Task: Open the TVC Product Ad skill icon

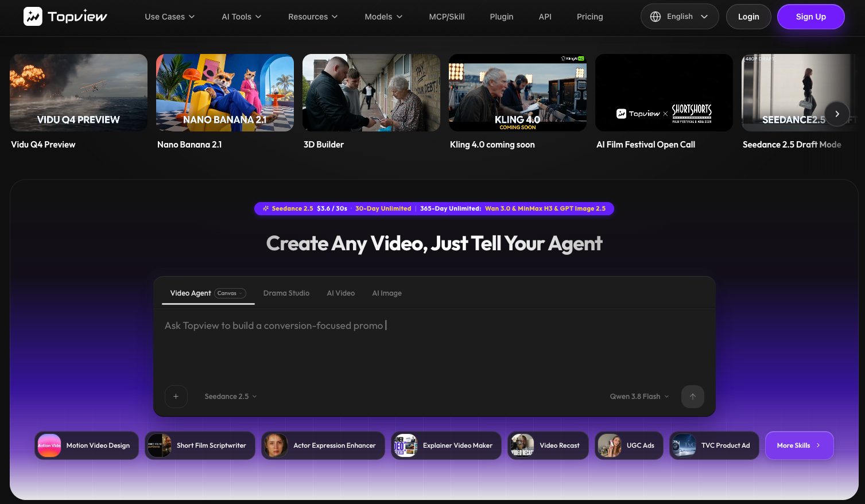Action: 684,445
